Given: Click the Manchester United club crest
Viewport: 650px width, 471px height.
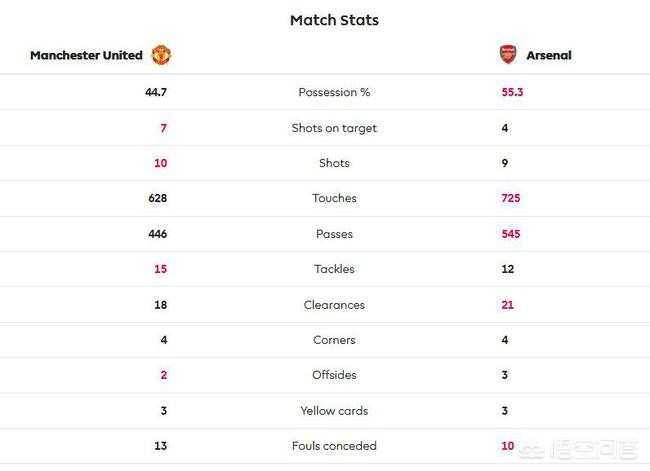Looking at the screenshot, I should tap(161, 55).
